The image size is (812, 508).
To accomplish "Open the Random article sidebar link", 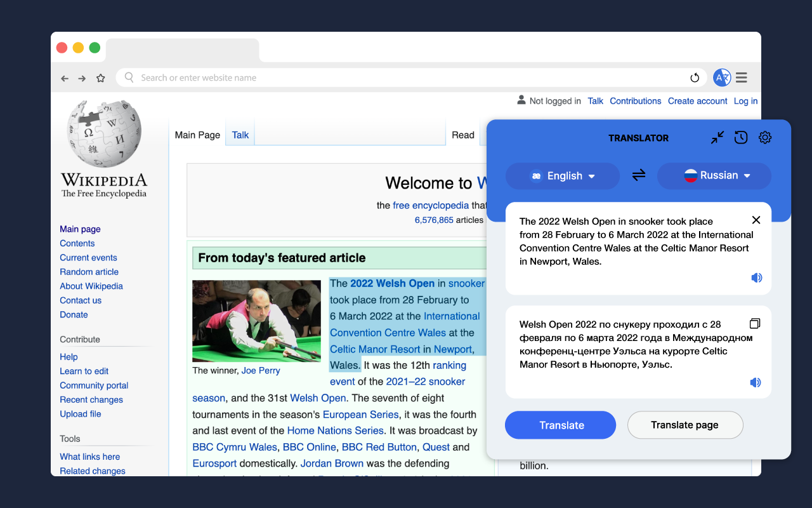I will [89, 272].
